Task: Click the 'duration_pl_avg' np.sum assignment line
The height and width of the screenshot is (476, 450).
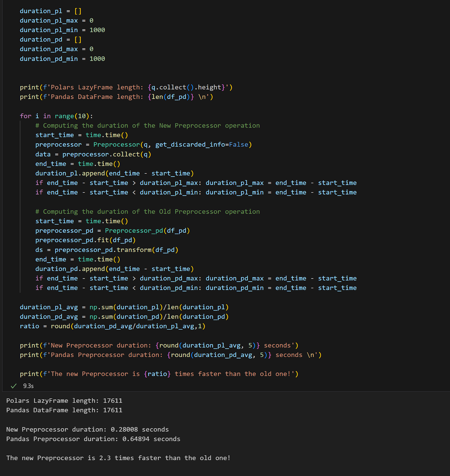Action: point(124,307)
